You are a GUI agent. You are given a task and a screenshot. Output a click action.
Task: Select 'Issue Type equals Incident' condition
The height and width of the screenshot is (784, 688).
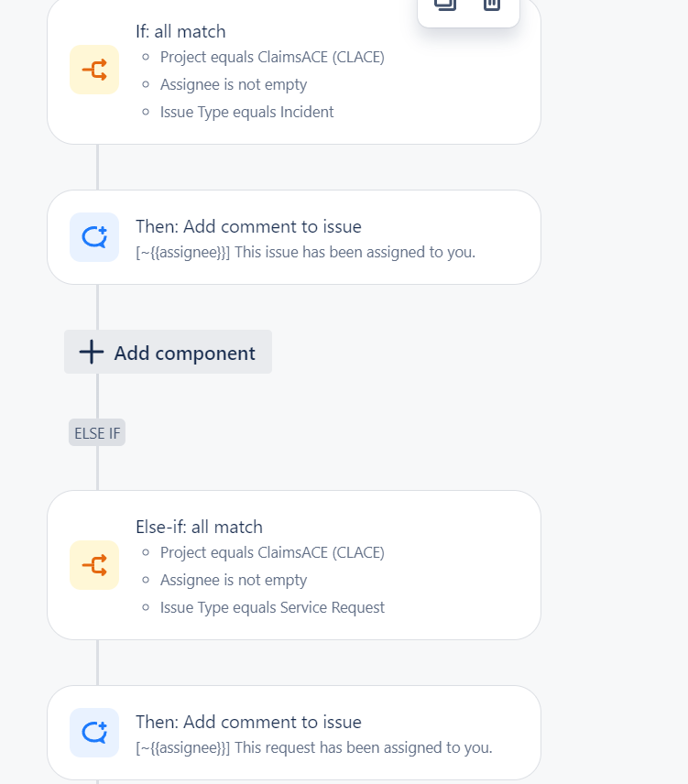click(x=246, y=112)
